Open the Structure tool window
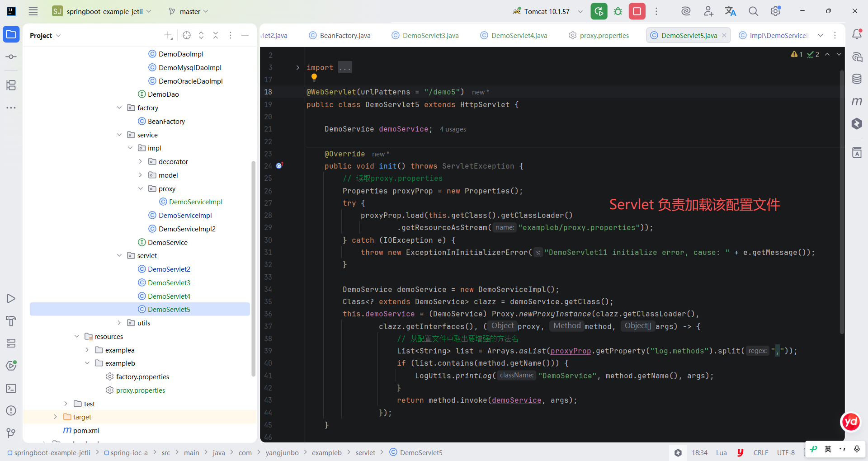 click(x=11, y=85)
